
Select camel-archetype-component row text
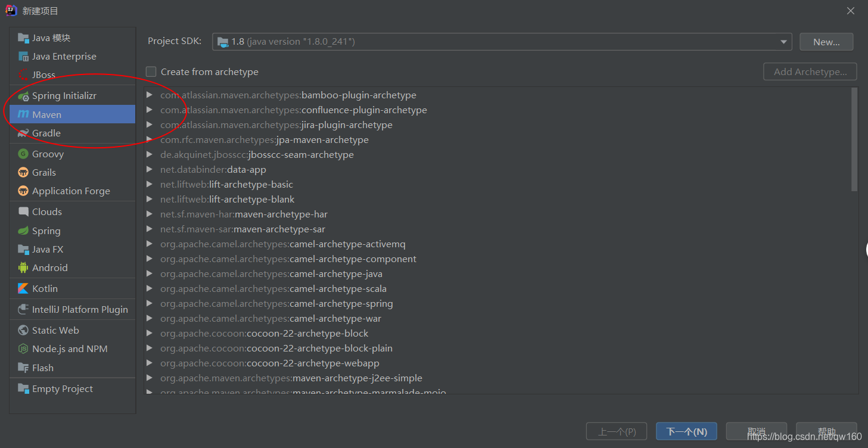(x=288, y=259)
